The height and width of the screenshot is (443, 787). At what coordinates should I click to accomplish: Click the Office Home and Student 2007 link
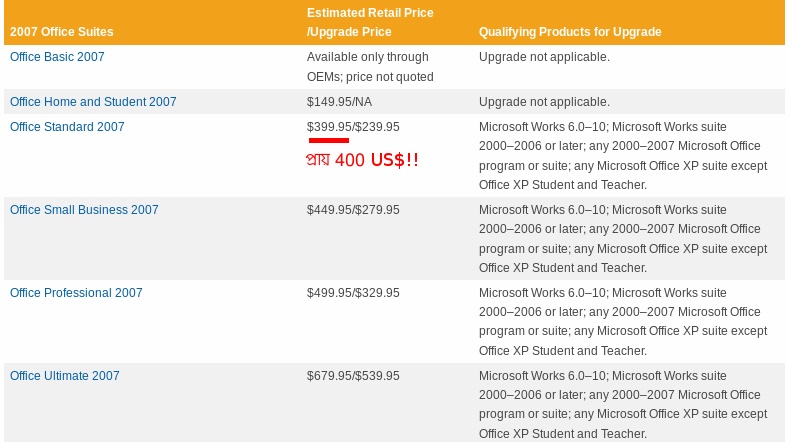[x=93, y=102]
